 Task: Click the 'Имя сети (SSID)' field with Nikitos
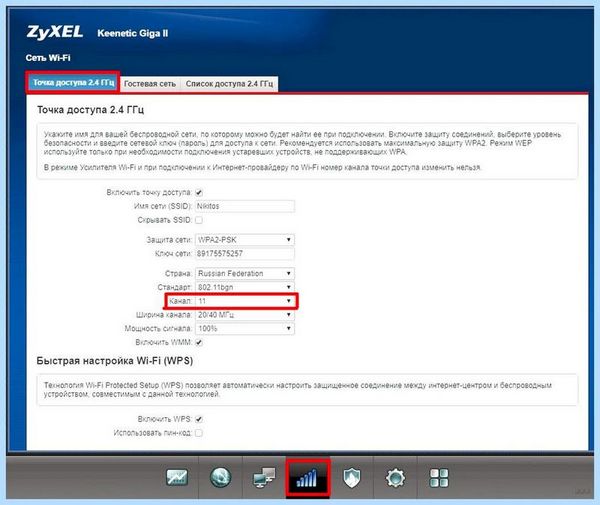245,206
